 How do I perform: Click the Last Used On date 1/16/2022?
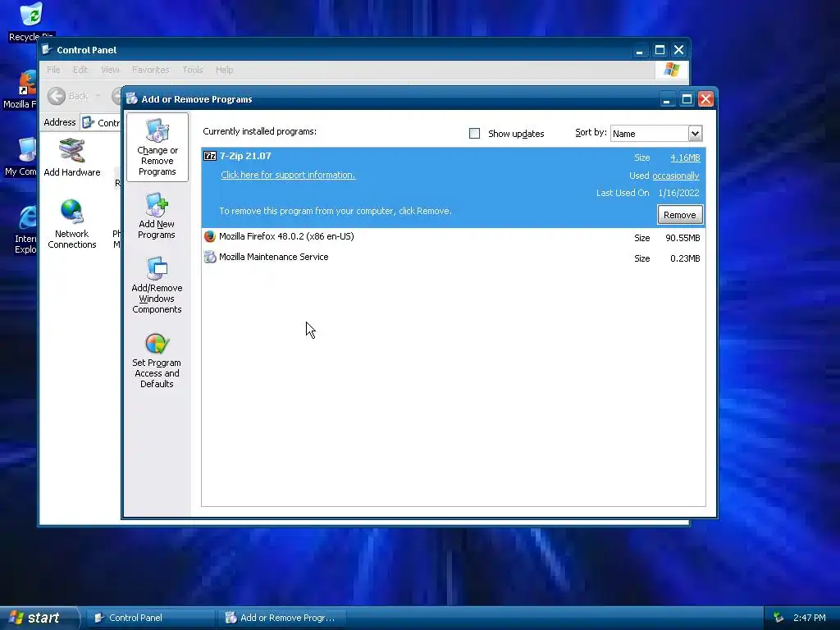click(678, 193)
